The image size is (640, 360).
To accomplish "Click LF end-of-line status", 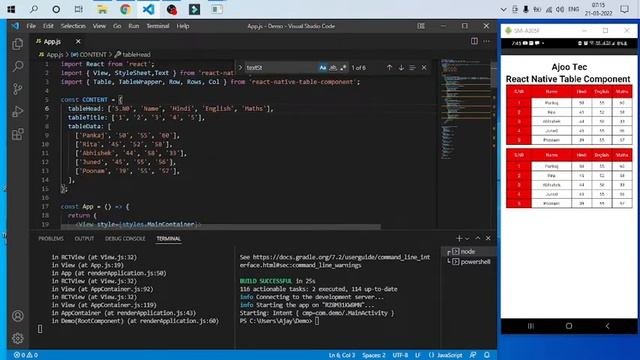I will [x=418, y=355].
